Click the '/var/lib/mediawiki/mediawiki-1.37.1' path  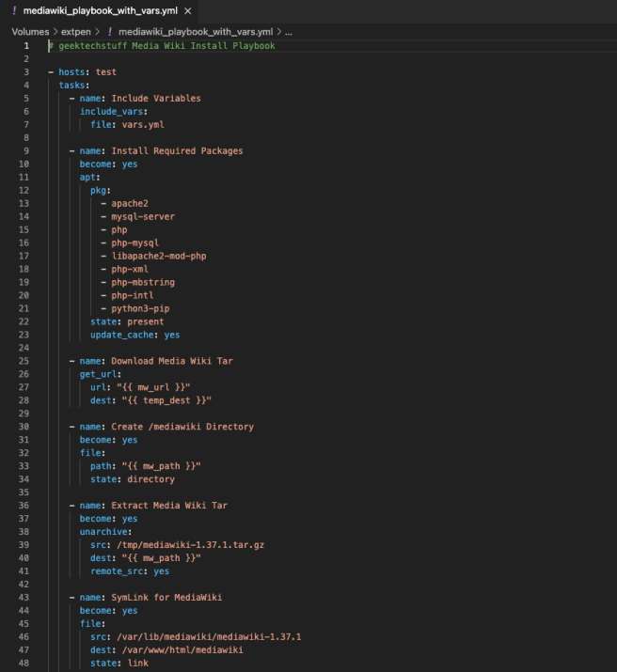(x=209, y=637)
